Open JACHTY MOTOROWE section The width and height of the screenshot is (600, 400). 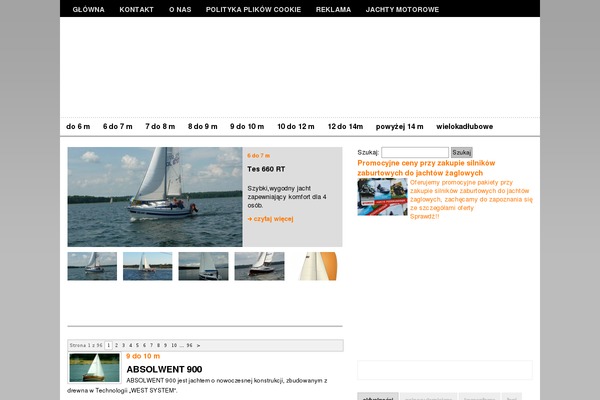[402, 10]
